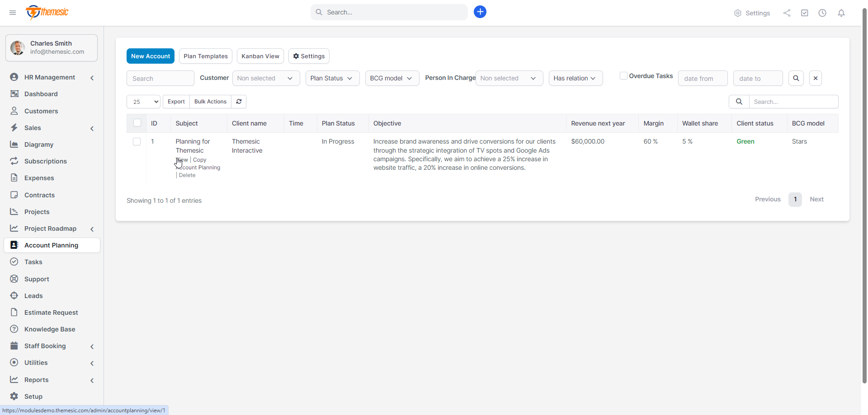This screenshot has width=868, height=415.
Task: Open the notifications bell icon
Action: tap(841, 13)
